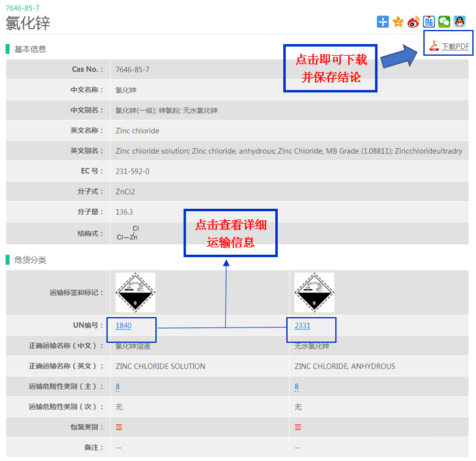Click the 基本信息 section header

point(30,49)
